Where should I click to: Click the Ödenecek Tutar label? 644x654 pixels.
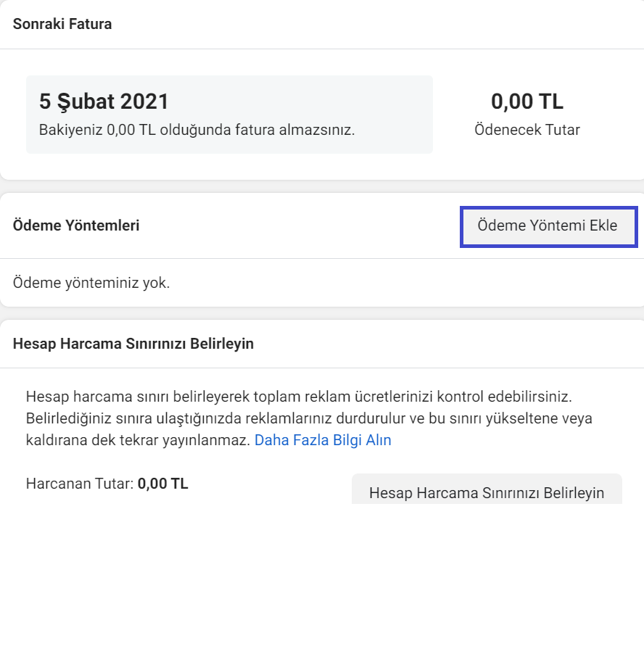point(527,131)
